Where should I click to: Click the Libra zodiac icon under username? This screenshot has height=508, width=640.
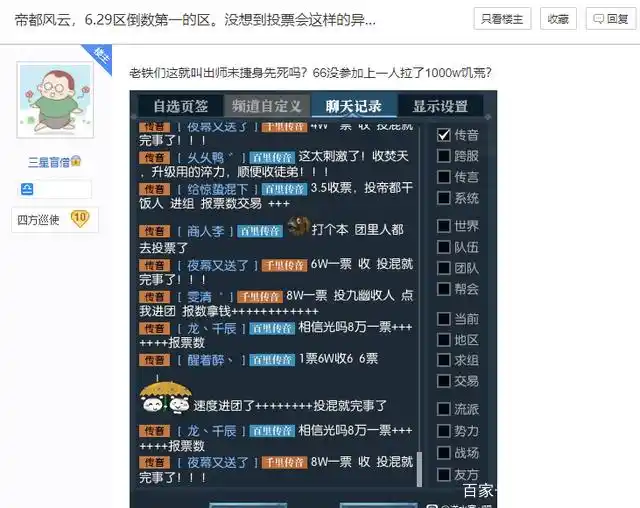(x=27, y=189)
